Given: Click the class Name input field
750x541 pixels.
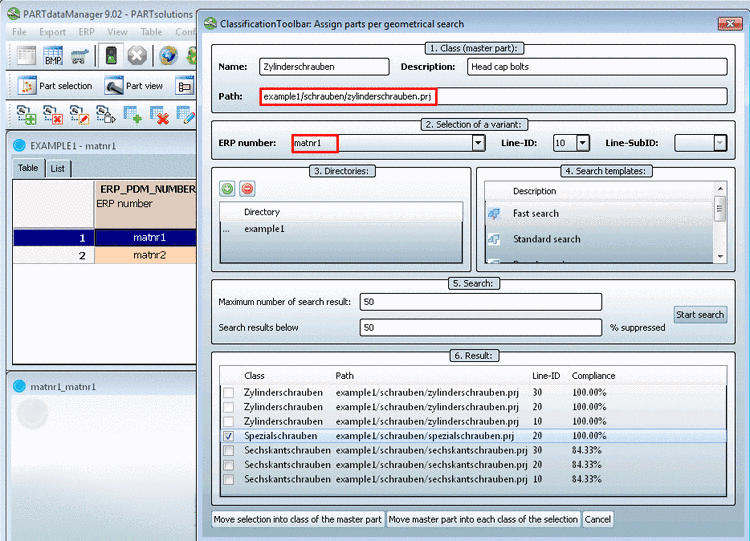Looking at the screenshot, I should click(x=324, y=67).
